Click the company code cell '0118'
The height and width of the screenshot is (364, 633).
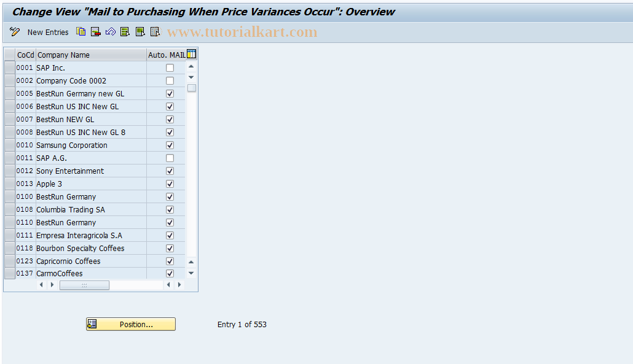[x=25, y=249]
